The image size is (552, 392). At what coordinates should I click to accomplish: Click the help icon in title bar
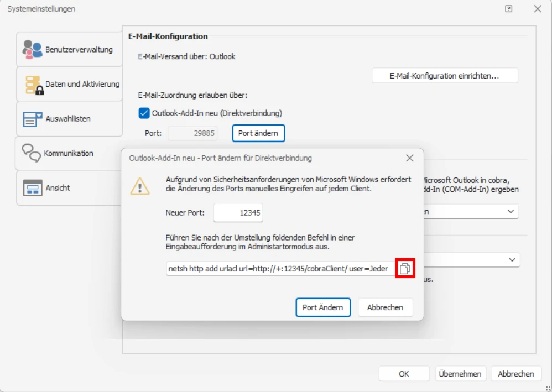tap(509, 9)
